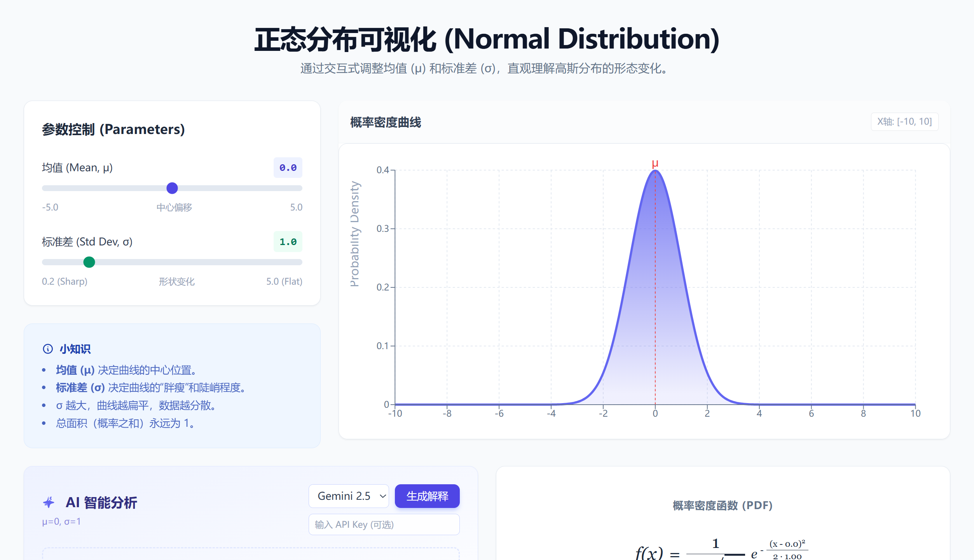Click the sparkle icon next to AI 智能分析

49,502
